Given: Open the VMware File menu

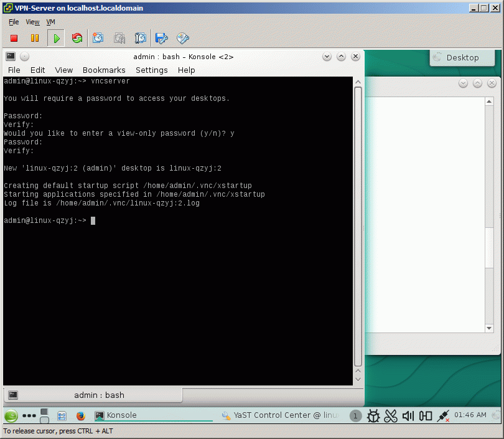Looking at the screenshot, I should click(14, 22).
